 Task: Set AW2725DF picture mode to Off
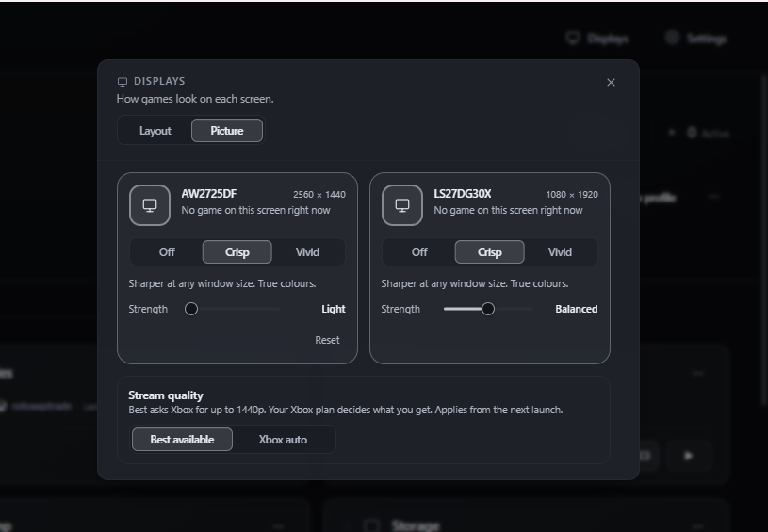167,252
